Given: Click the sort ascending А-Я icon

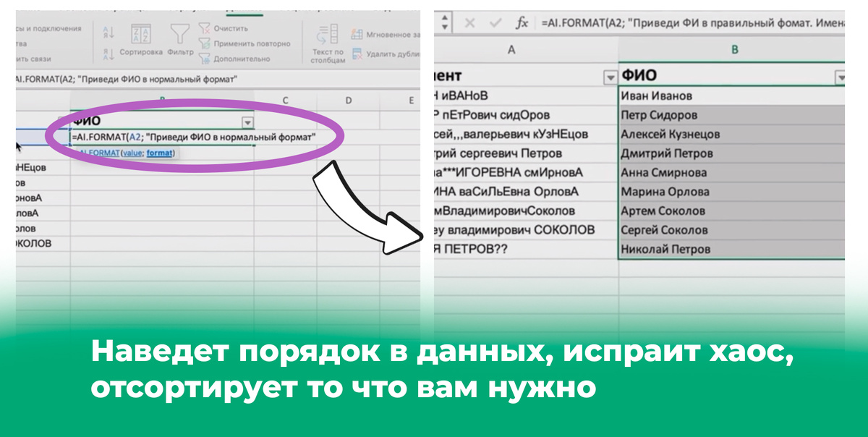Looking at the screenshot, I should point(109,33).
